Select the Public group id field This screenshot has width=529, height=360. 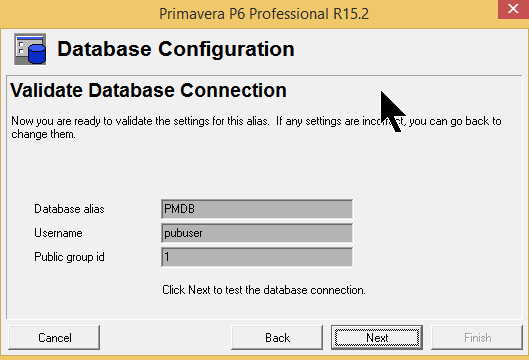pyautogui.click(x=257, y=257)
